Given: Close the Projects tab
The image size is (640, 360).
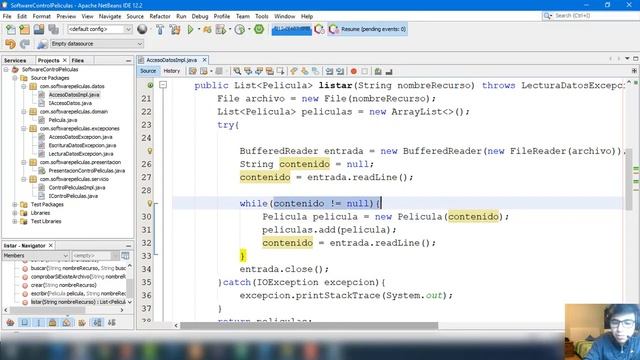Looking at the screenshot, I should point(64,60).
